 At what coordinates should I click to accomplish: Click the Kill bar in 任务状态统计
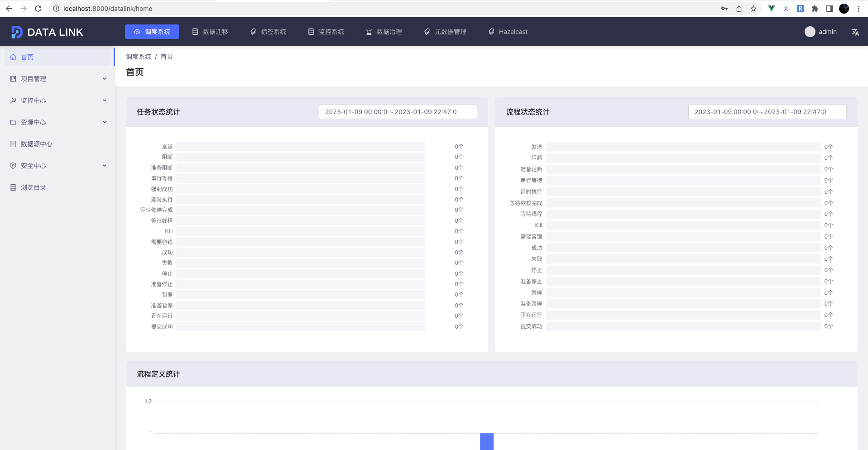301,231
